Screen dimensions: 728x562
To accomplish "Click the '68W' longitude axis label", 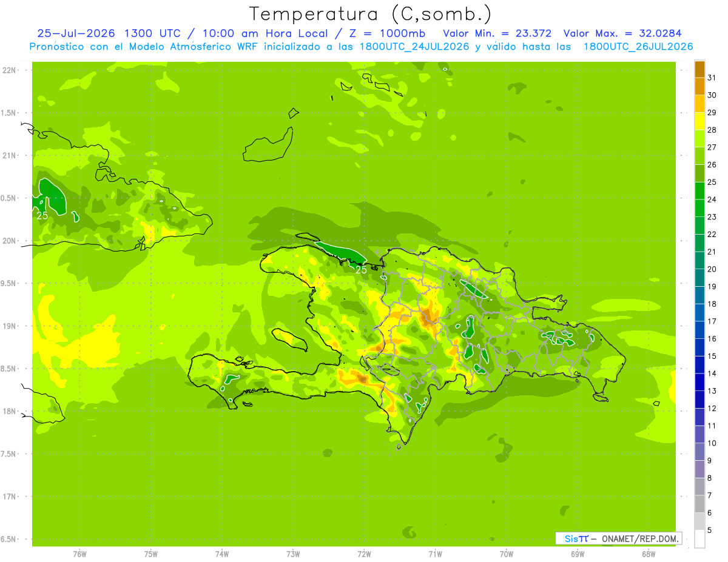I will click(x=649, y=554).
